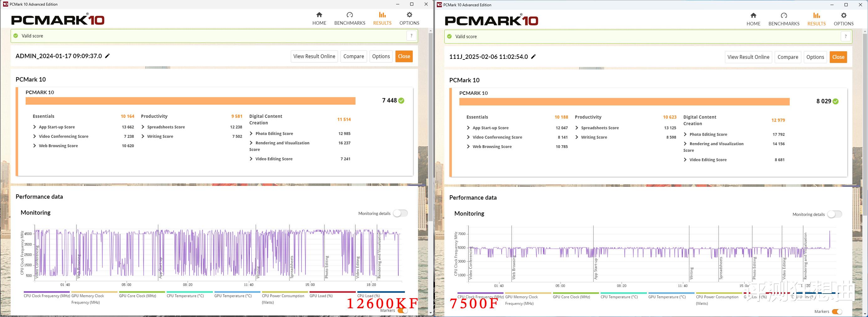Click overall score 8 029 in right window

point(824,101)
